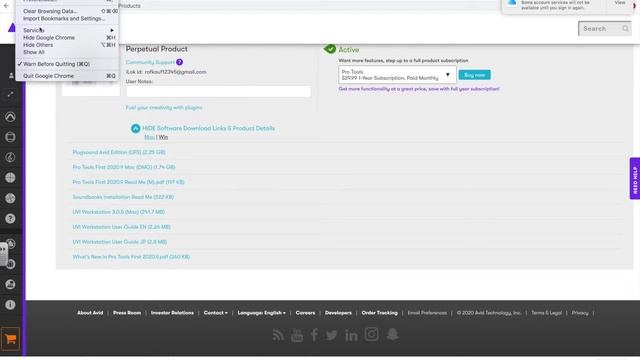Switch to the Mac download links
Viewport: 640px width, 360px height.
tap(149, 137)
